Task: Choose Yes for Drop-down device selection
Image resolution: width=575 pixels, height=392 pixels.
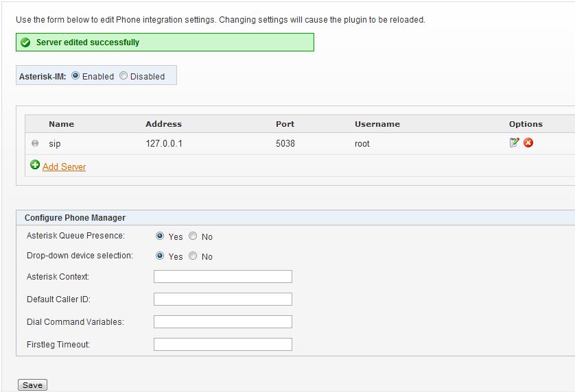Action: pyautogui.click(x=160, y=256)
